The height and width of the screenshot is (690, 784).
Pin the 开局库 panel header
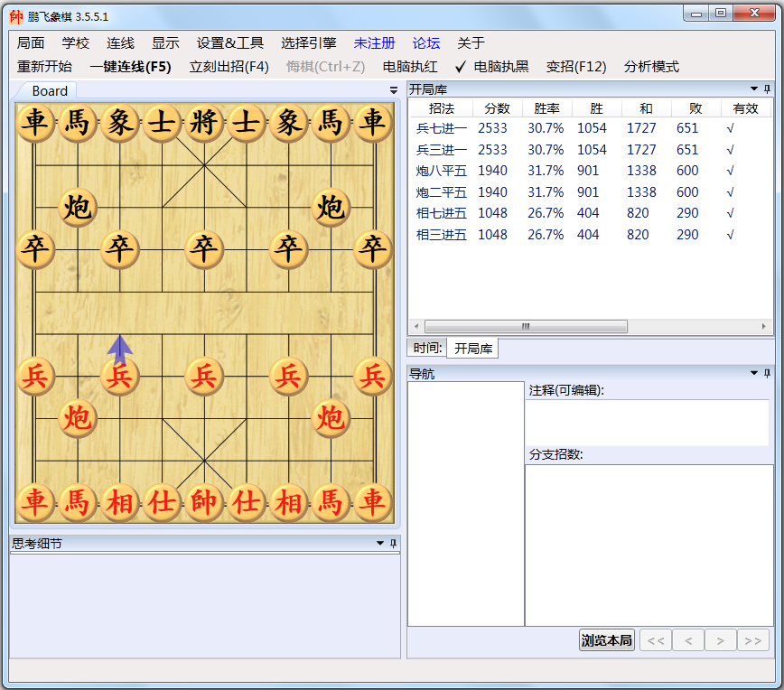[x=769, y=89]
